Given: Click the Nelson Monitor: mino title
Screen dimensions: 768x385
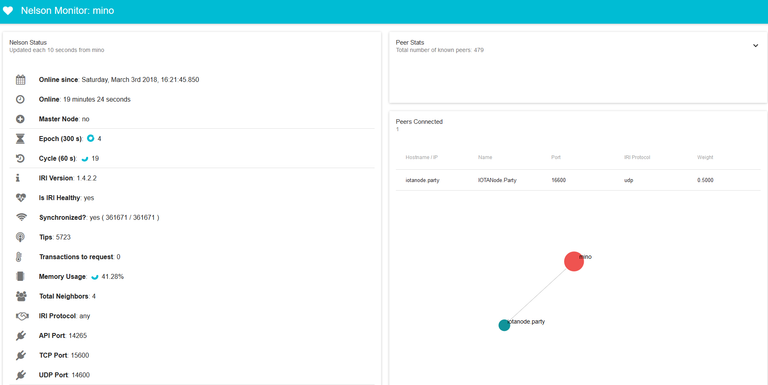Looking at the screenshot, I should [x=68, y=10].
